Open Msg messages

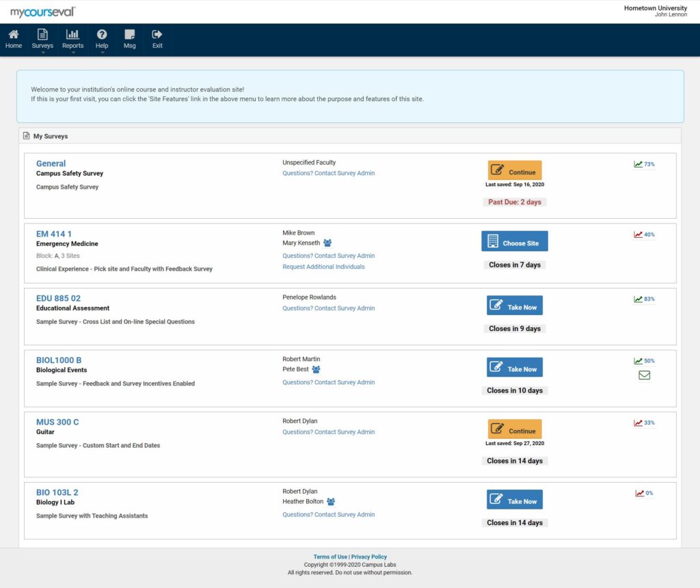[x=129, y=39]
